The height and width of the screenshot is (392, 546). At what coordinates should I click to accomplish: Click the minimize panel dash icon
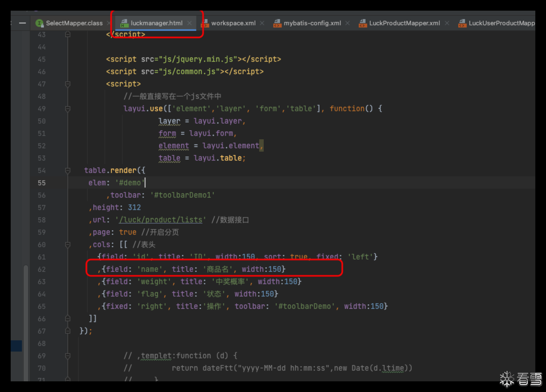point(22,23)
